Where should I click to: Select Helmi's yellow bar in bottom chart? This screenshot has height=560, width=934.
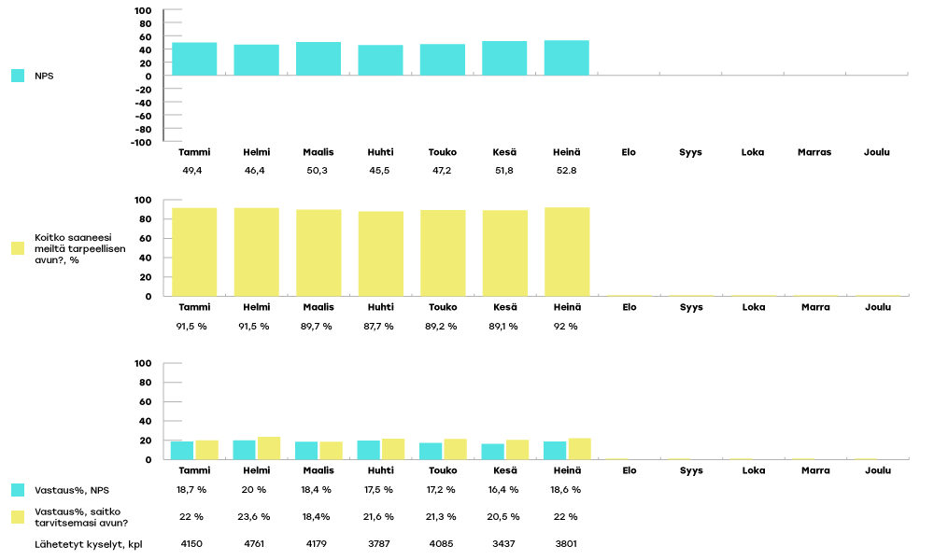coord(268,448)
